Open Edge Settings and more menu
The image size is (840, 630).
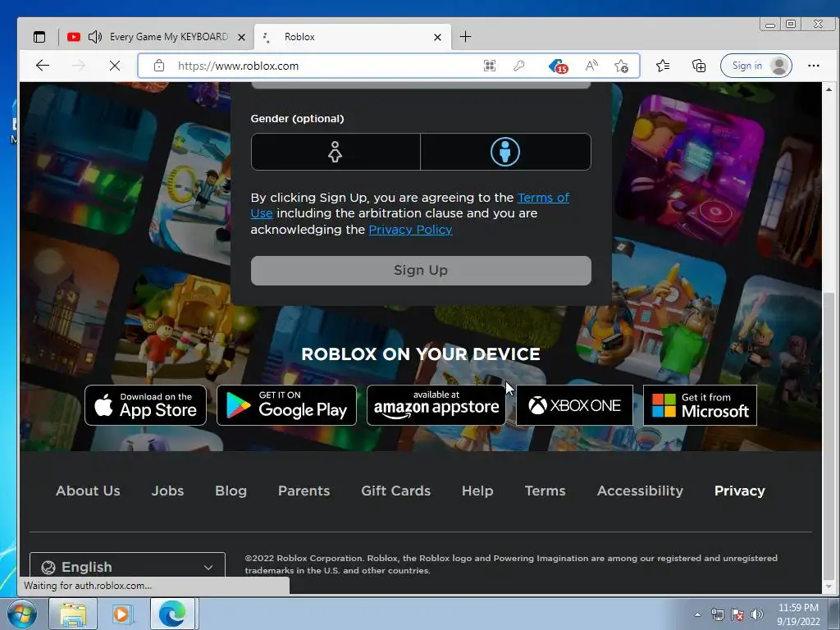813,66
